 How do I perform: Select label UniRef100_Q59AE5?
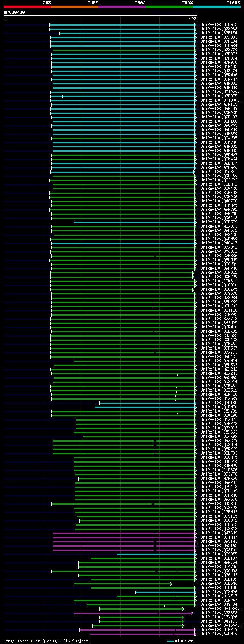[x=219, y=554]
